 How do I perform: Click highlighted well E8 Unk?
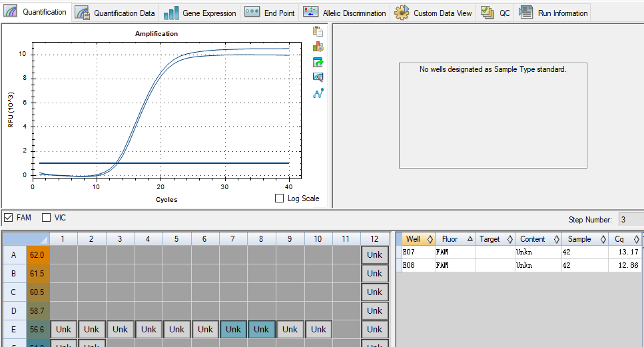[261, 329]
